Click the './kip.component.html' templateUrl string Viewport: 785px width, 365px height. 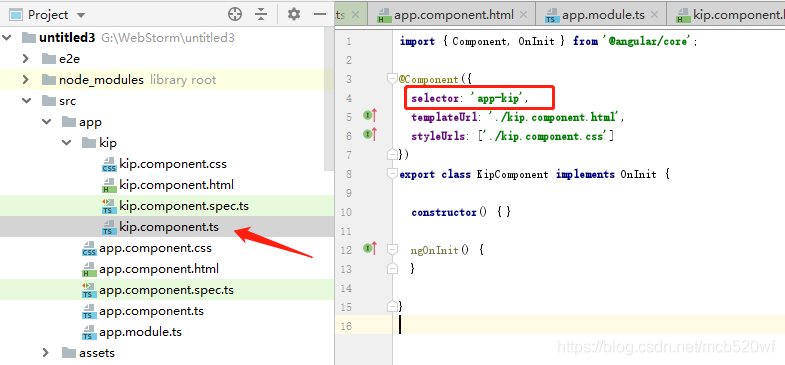tap(554, 117)
